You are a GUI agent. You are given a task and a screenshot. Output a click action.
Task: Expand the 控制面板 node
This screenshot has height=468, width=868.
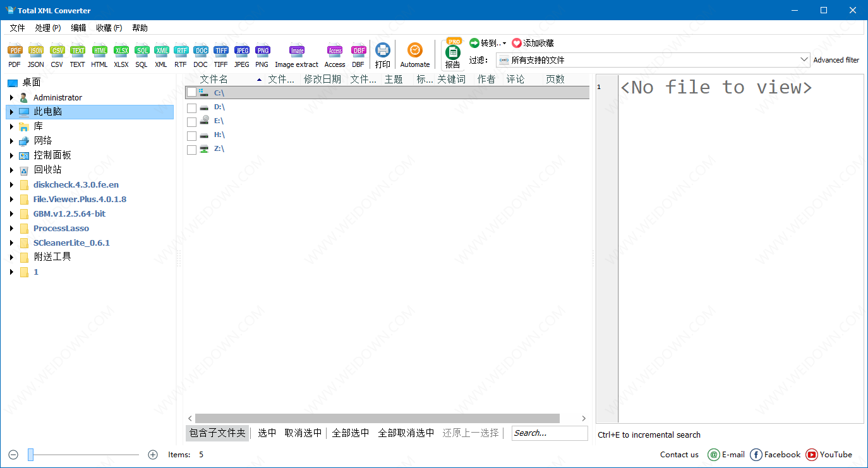click(x=11, y=155)
